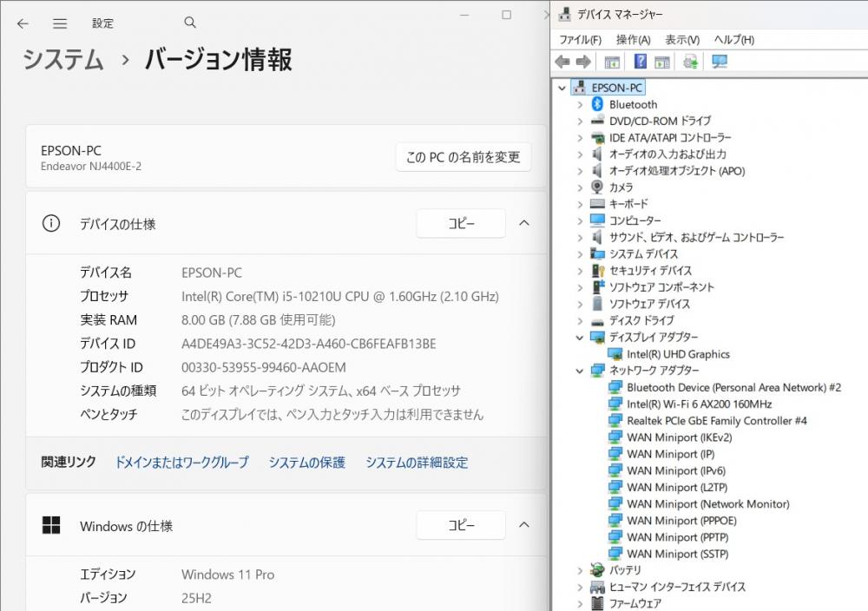Viewport: 868px width, 611px height.
Task: Collapse the ディスプレイ アダプター category
Action: 580,338
